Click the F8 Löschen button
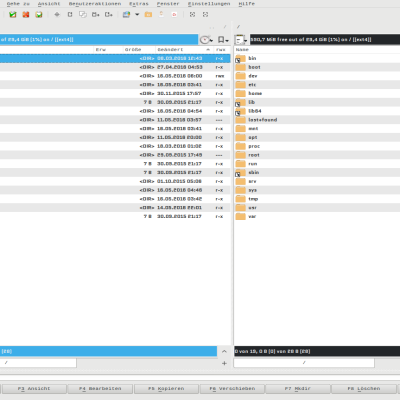400x400 pixels. (x=364, y=389)
